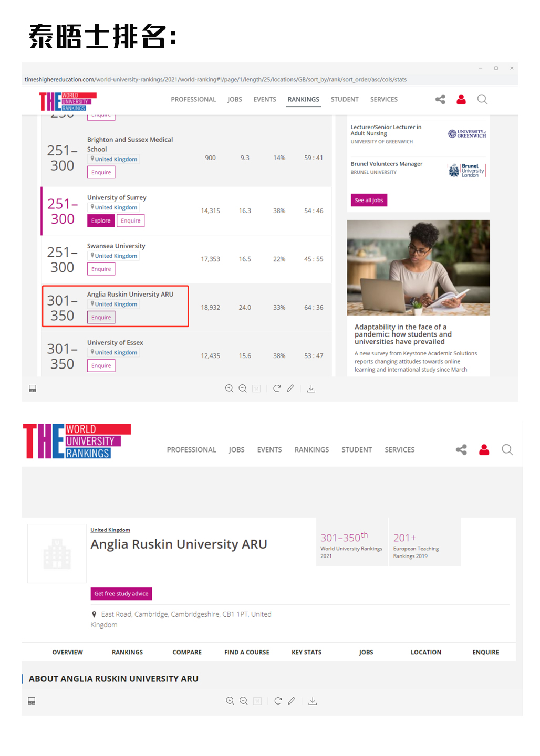This screenshot has width=540, height=756.
Task: Open University of Surrey link
Action: click(117, 197)
